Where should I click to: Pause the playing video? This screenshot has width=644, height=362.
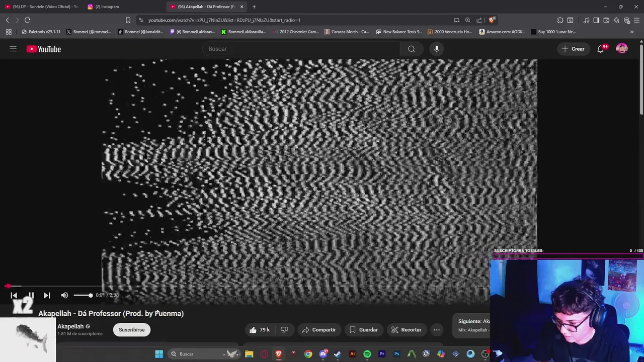point(31,295)
